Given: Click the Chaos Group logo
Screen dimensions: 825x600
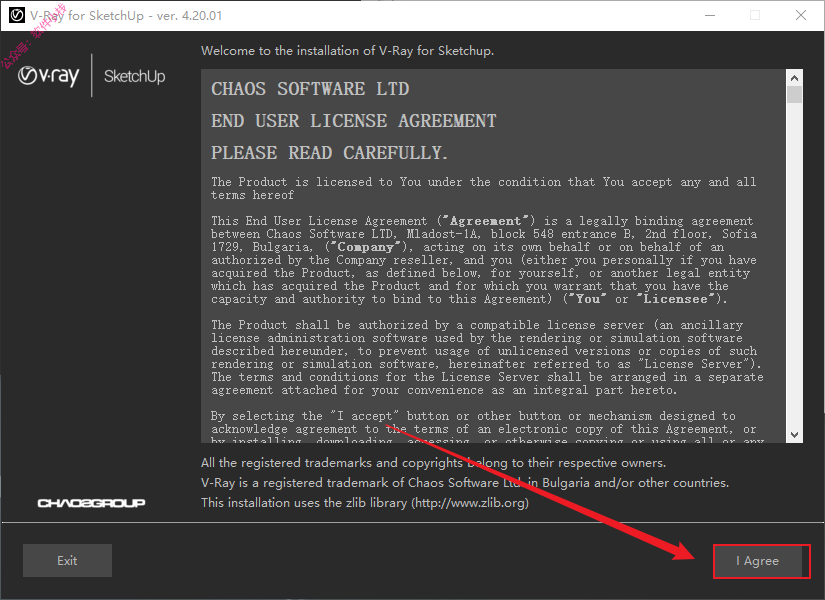Looking at the screenshot, I should (x=92, y=503).
